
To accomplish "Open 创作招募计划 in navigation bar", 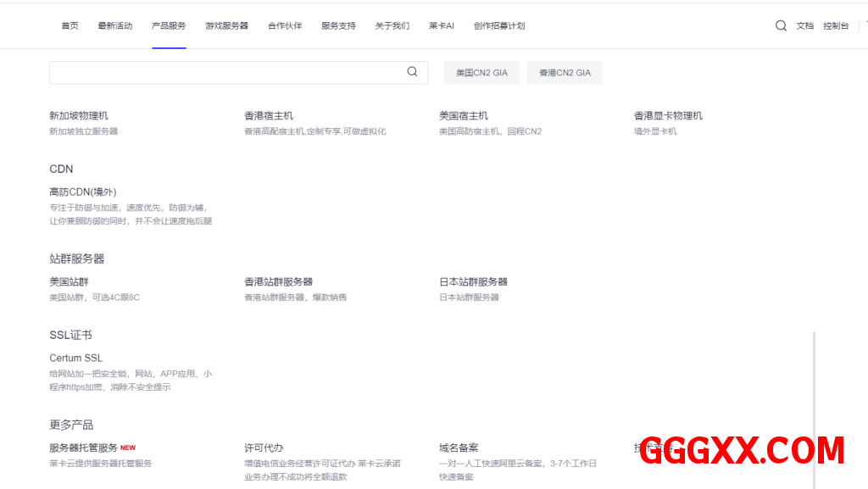I will coord(498,25).
